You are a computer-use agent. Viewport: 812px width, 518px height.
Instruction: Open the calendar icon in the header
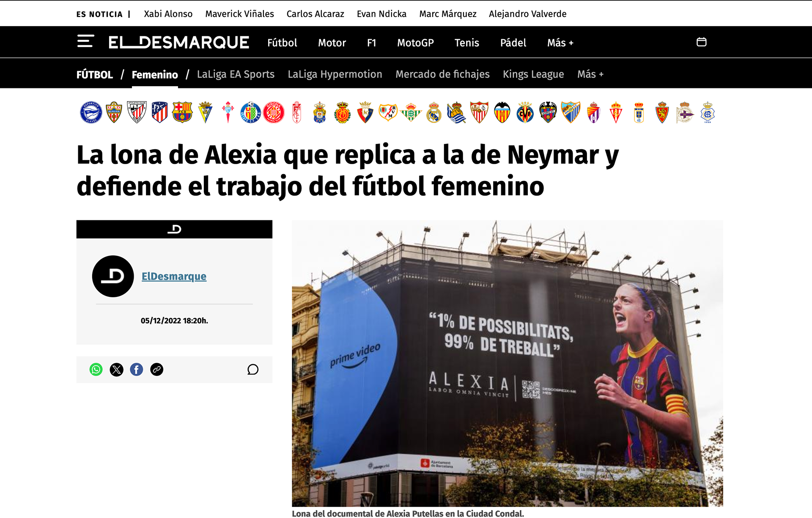(701, 42)
